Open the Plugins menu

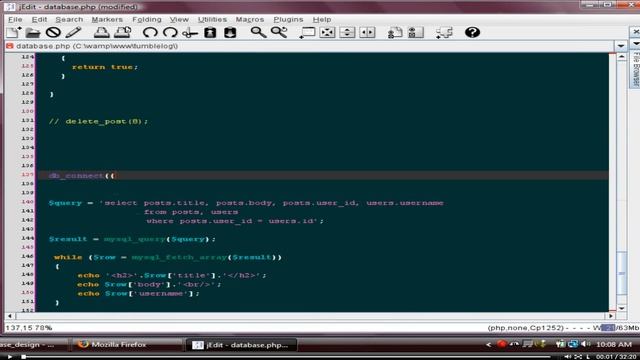(x=288, y=19)
